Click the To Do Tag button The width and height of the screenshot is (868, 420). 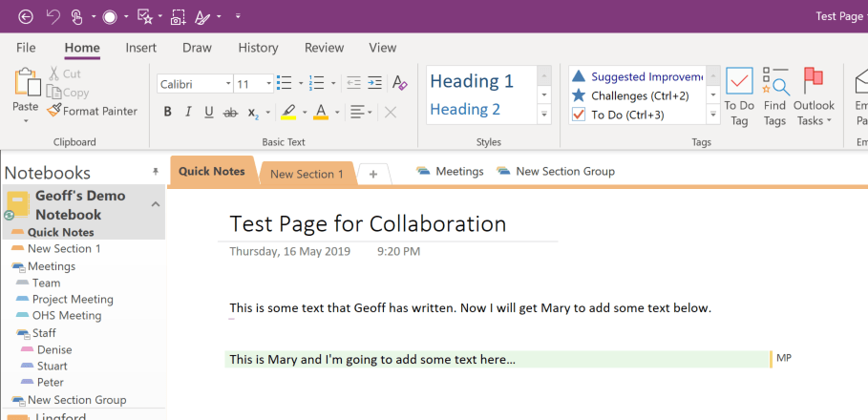click(x=740, y=96)
